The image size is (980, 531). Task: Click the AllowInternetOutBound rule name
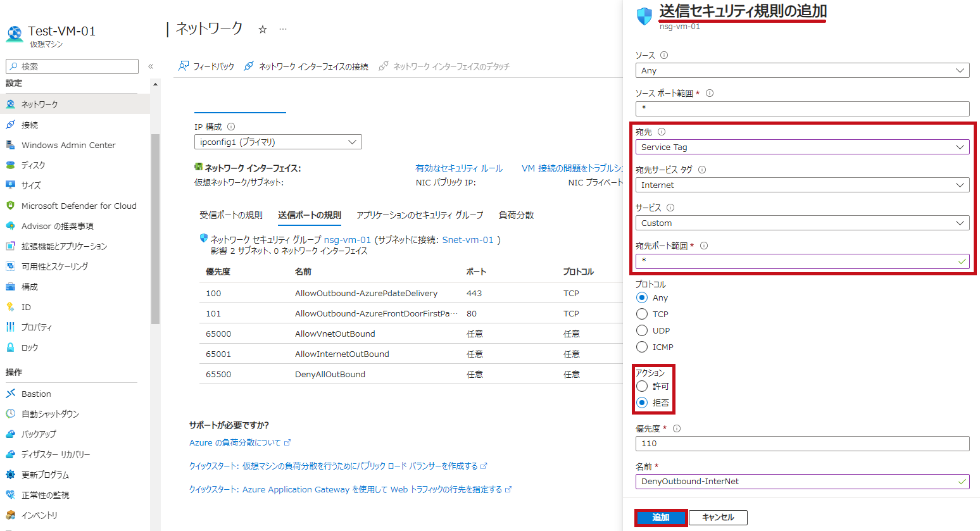[x=342, y=354]
